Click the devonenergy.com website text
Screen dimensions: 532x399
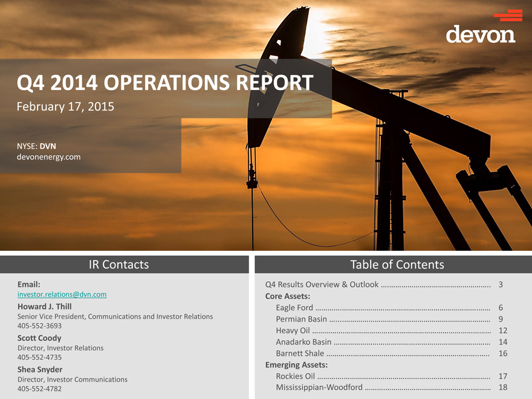(x=49, y=157)
